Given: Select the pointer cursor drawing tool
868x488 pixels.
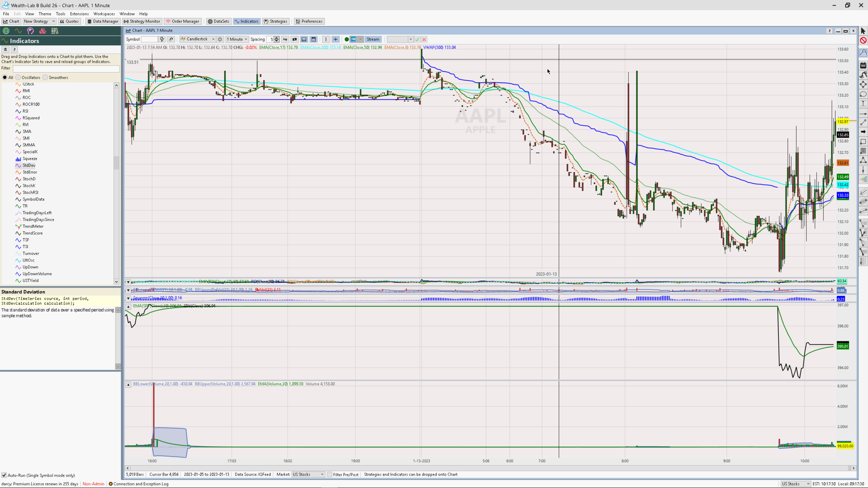Looking at the screenshot, I should coord(863,31).
